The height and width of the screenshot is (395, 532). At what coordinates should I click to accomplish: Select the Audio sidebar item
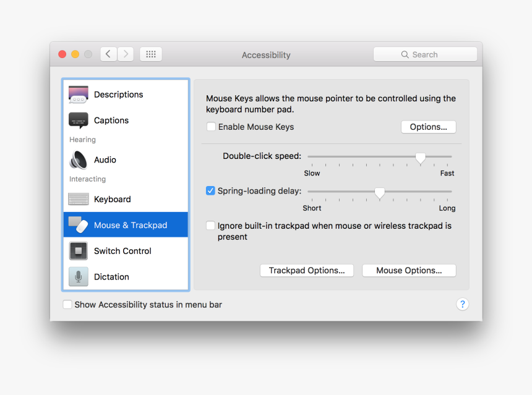(78, 159)
